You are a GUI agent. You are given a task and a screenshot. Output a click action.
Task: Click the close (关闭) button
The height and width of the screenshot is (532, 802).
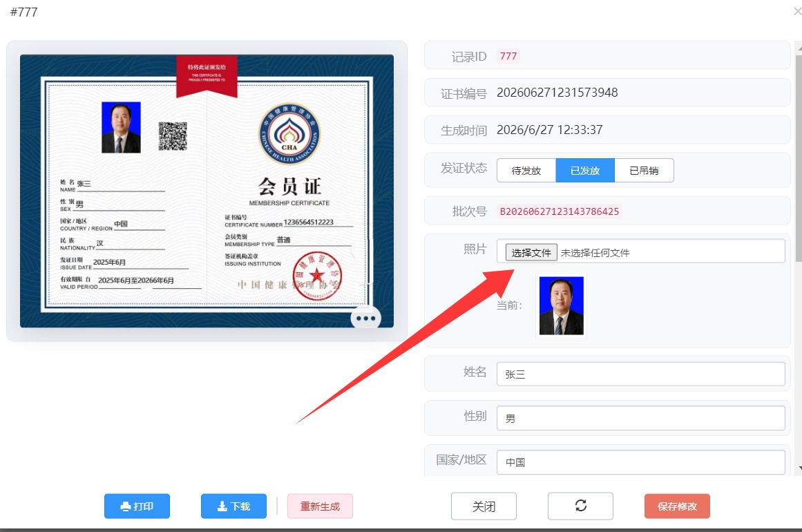[484, 506]
